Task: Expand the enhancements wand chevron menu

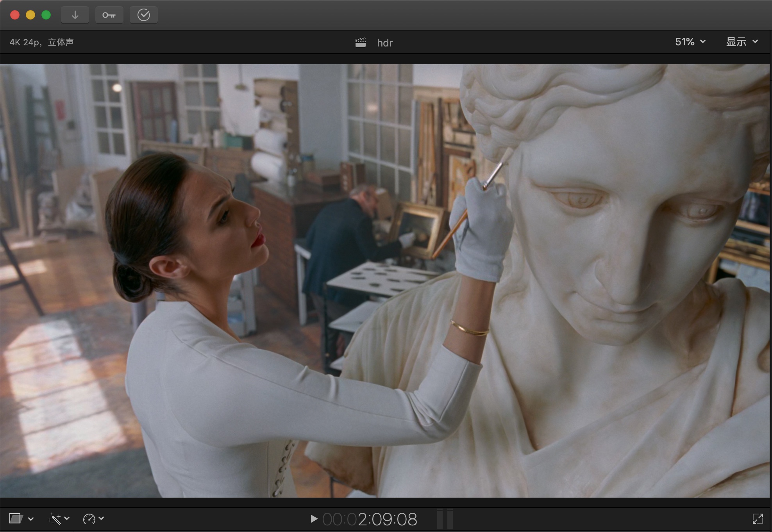Action: point(67,518)
